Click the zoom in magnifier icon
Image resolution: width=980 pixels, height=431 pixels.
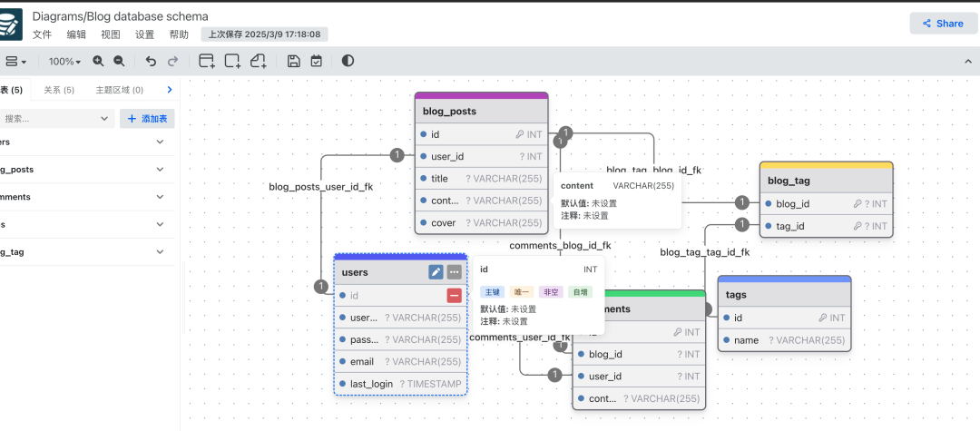coord(98,62)
